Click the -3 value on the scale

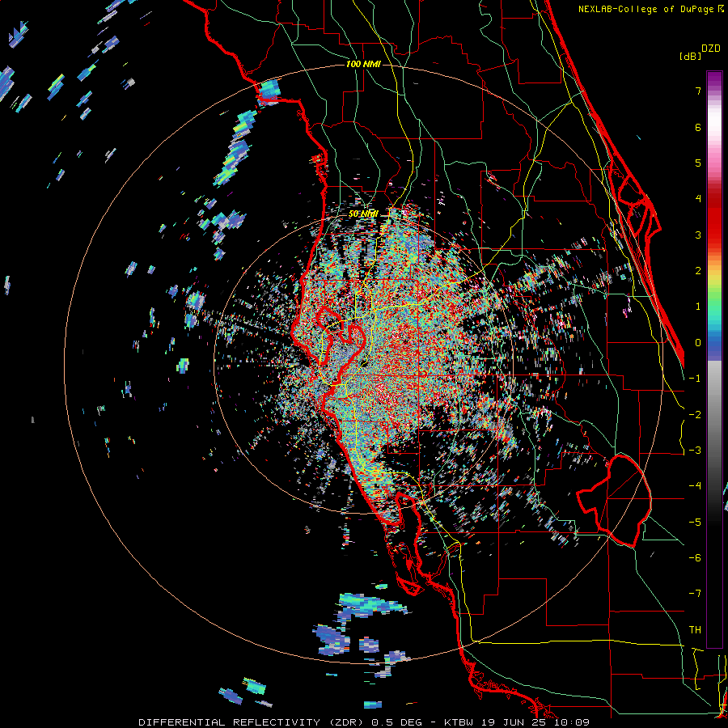click(x=695, y=451)
